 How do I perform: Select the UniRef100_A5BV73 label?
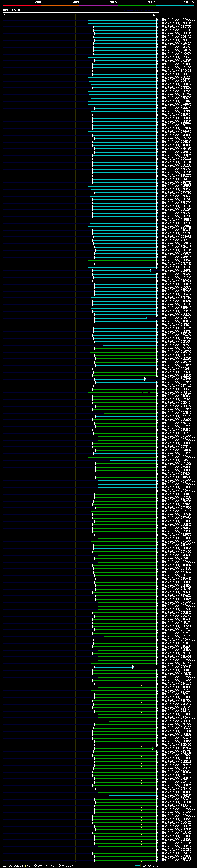[x=176, y=345]
